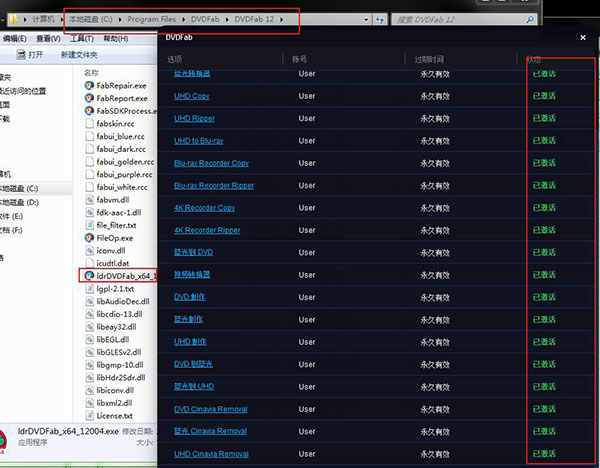Click the 账号 column header in DVDFab
Image resolution: width=600 pixels, height=468 pixels.
(299, 59)
